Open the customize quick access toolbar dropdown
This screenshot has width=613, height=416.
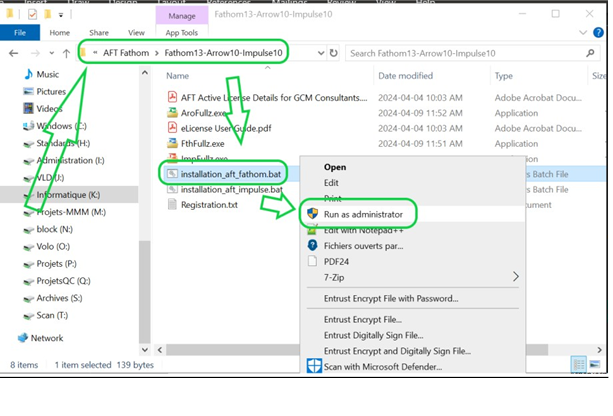pyautogui.click(x=61, y=15)
